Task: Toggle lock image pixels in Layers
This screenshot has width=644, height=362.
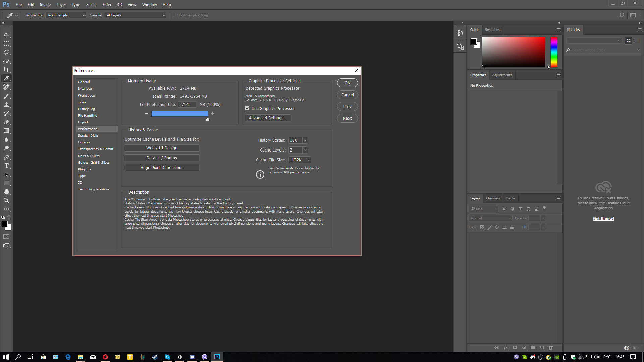Action: pyautogui.click(x=489, y=227)
